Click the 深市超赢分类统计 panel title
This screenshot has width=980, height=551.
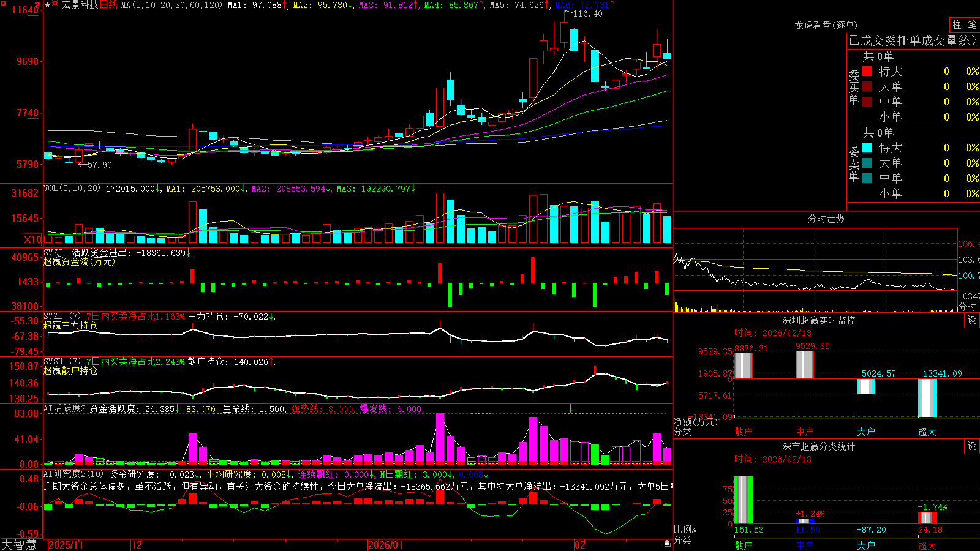point(819,446)
